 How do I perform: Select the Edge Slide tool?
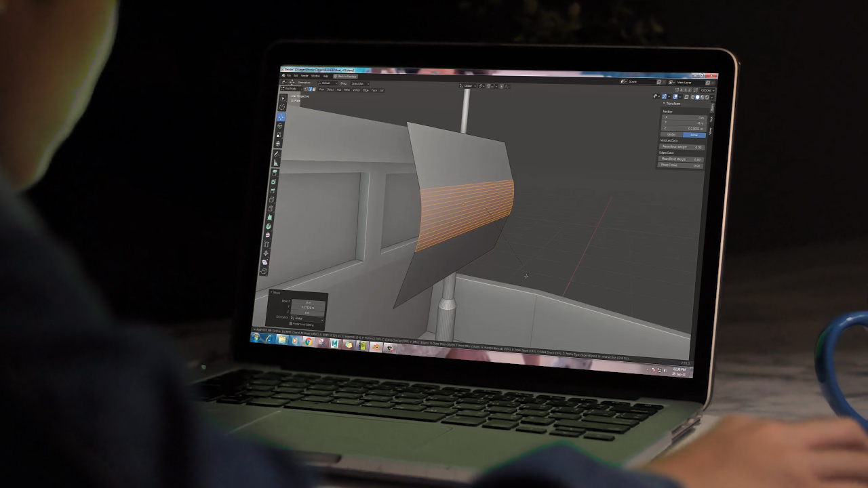click(x=267, y=244)
